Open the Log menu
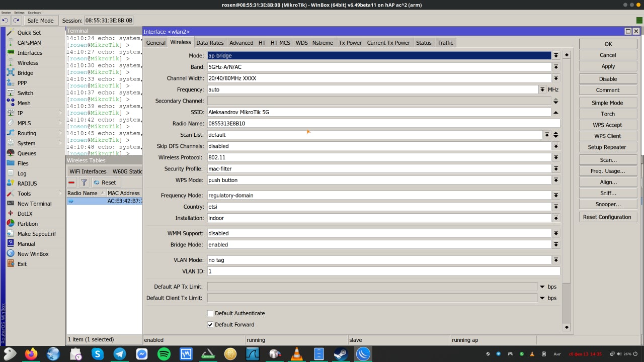The height and width of the screenshot is (362, 644). click(x=22, y=173)
